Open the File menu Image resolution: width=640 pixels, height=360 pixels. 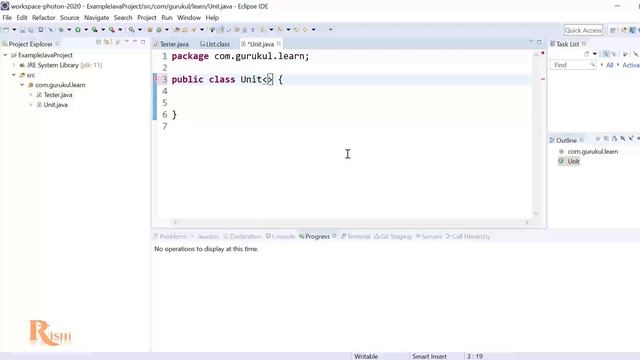[7, 18]
